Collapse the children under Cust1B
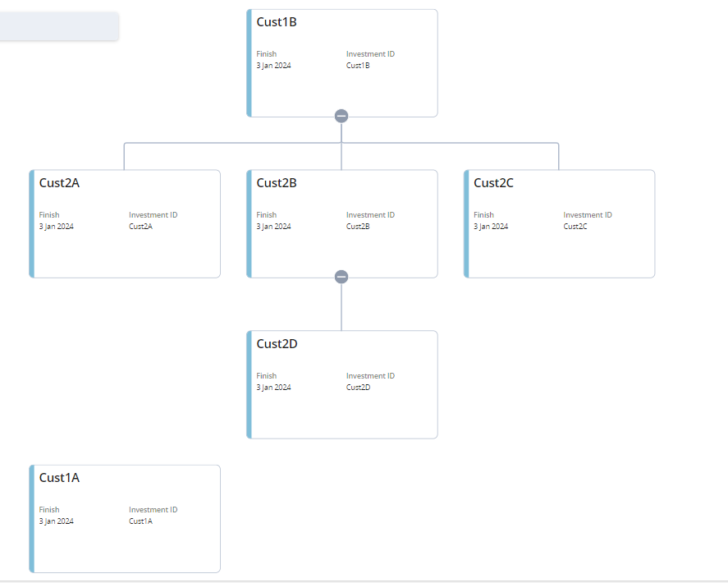The image size is (728, 583). (x=341, y=116)
